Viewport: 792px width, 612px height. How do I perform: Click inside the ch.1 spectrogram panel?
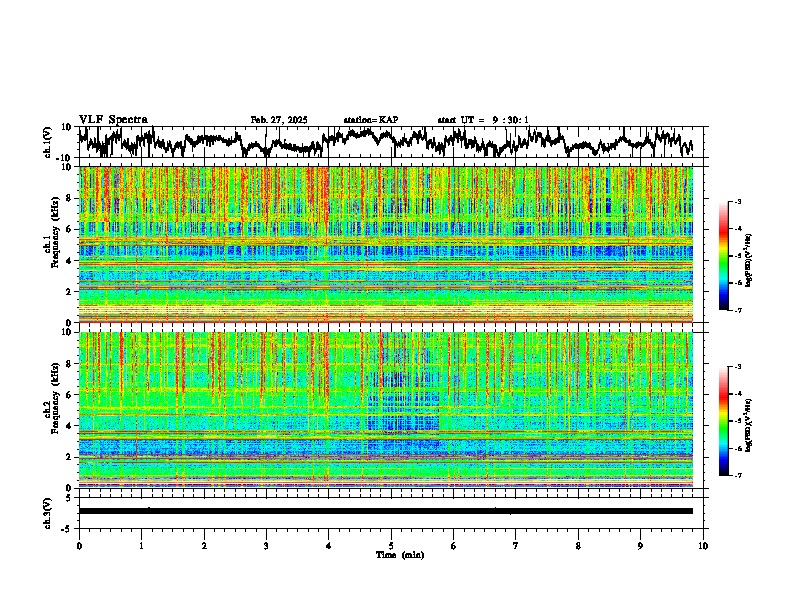[x=385, y=244]
